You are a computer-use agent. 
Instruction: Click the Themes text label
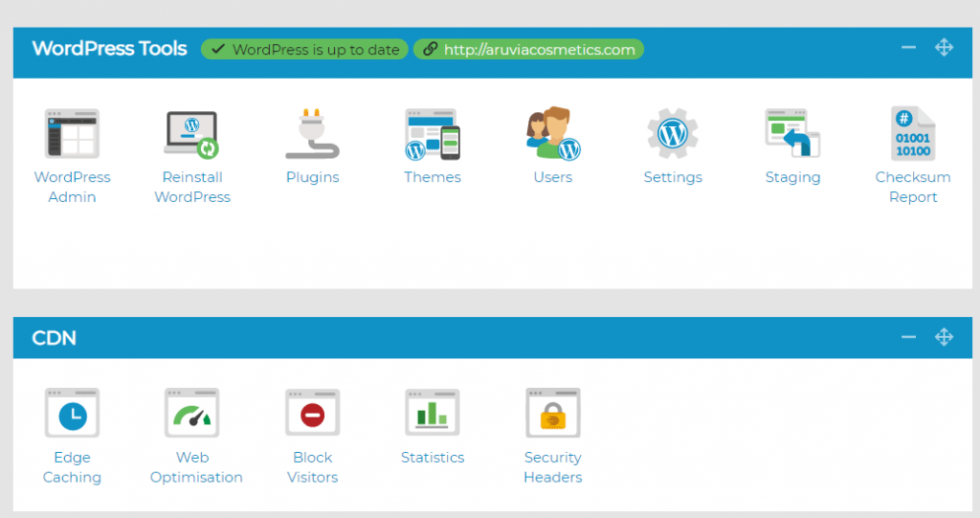point(433,177)
